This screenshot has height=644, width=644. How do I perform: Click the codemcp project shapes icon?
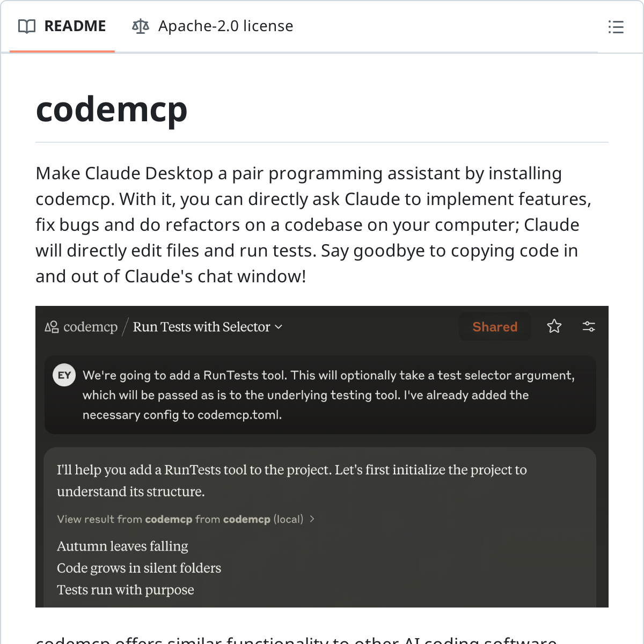click(52, 327)
